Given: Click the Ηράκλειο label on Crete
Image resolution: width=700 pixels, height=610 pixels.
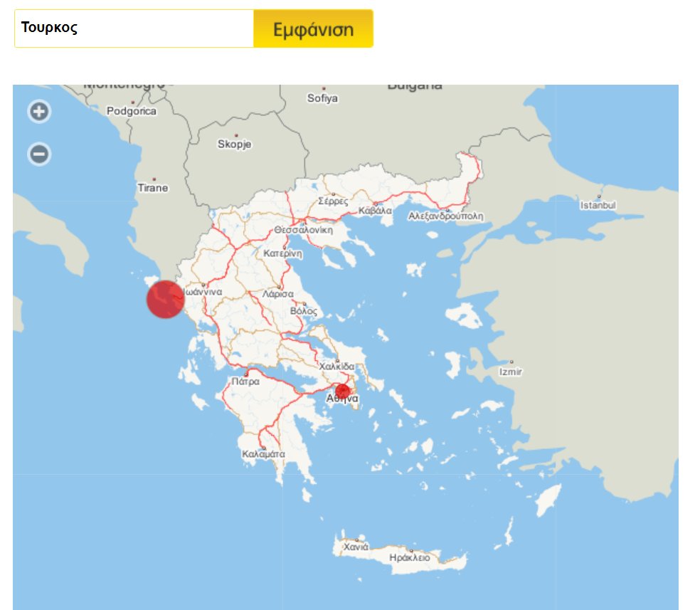Looking at the screenshot, I should [x=409, y=557].
